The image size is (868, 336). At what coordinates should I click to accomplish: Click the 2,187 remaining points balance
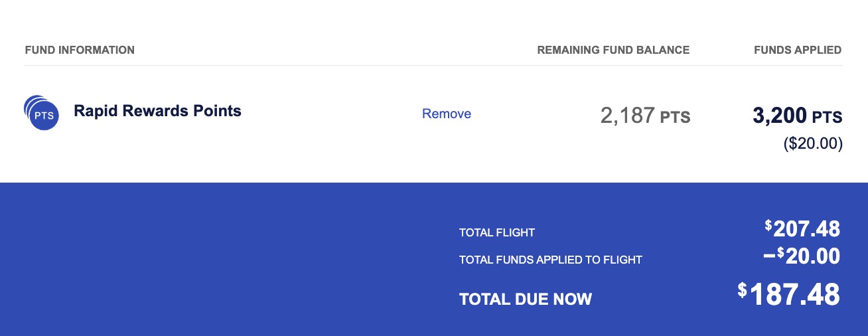(x=627, y=116)
